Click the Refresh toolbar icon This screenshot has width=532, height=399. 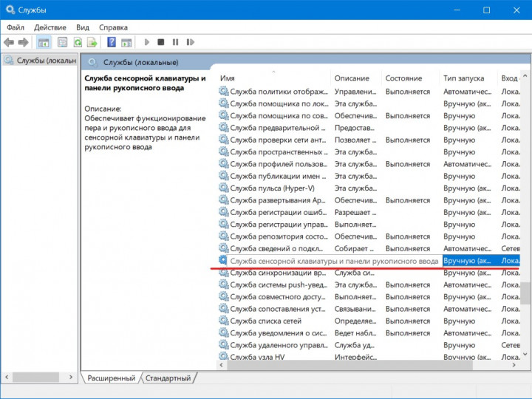pyautogui.click(x=78, y=43)
